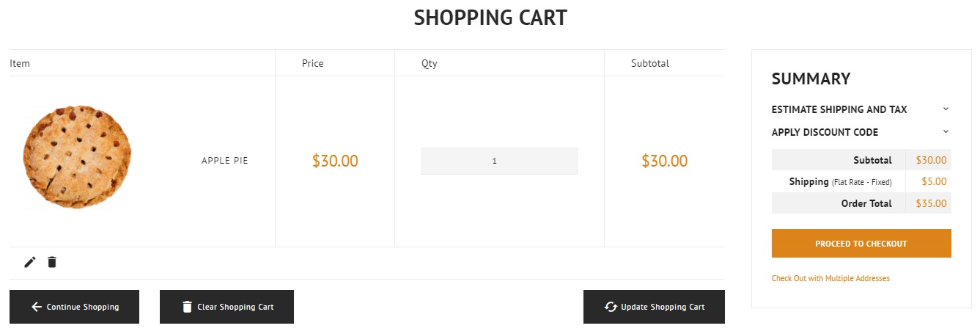Click the Order Total amount in summary

[931, 203]
